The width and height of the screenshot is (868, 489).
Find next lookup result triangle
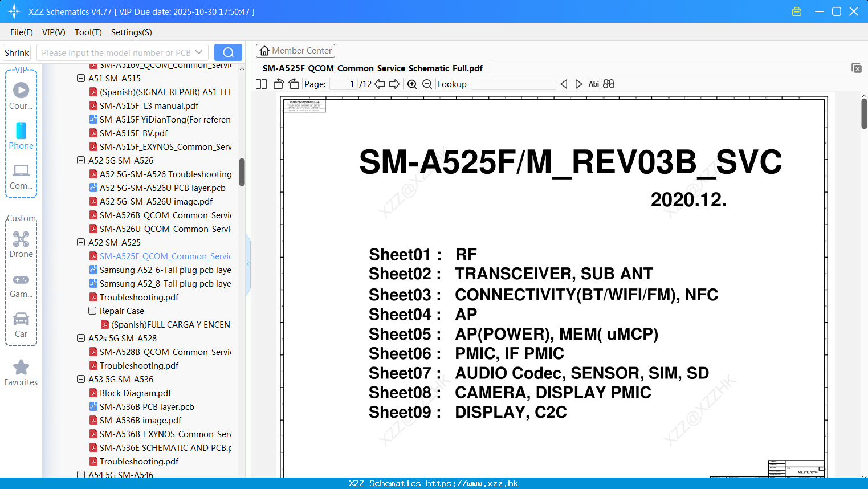[x=578, y=84]
